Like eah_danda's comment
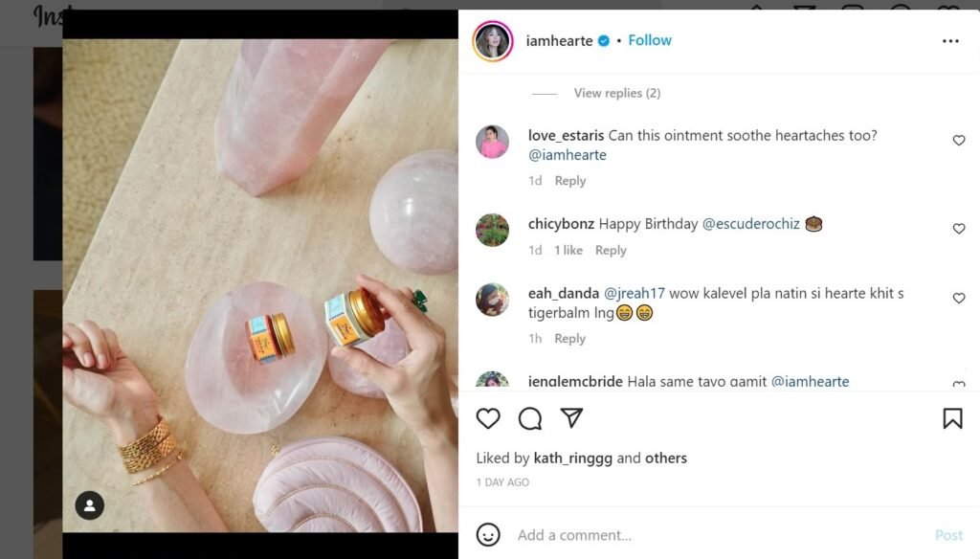 958,299
